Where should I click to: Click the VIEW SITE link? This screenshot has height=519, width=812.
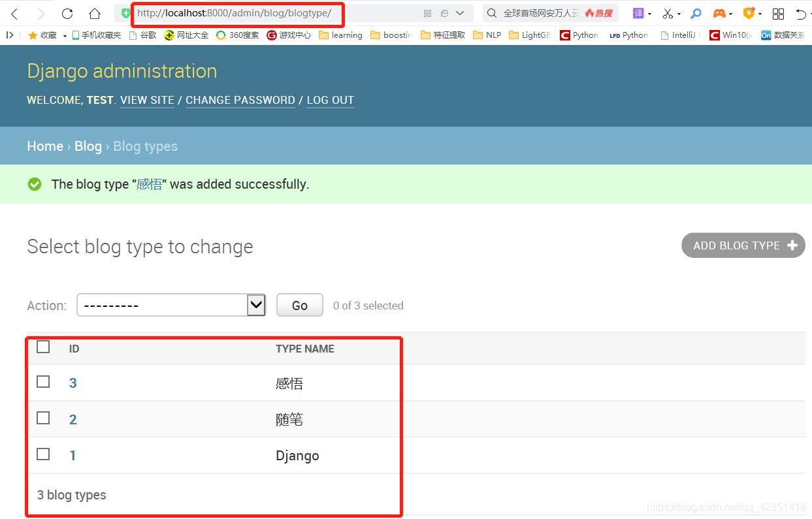(x=147, y=100)
